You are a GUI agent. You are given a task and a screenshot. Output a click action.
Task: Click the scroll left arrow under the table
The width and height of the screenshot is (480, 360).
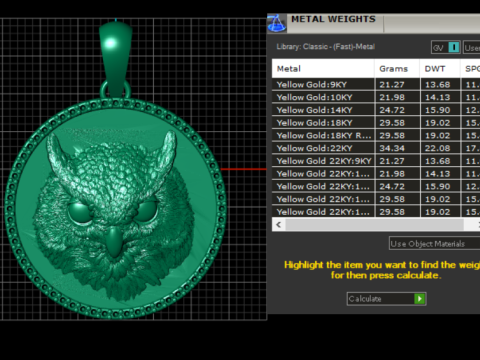click(x=279, y=225)
